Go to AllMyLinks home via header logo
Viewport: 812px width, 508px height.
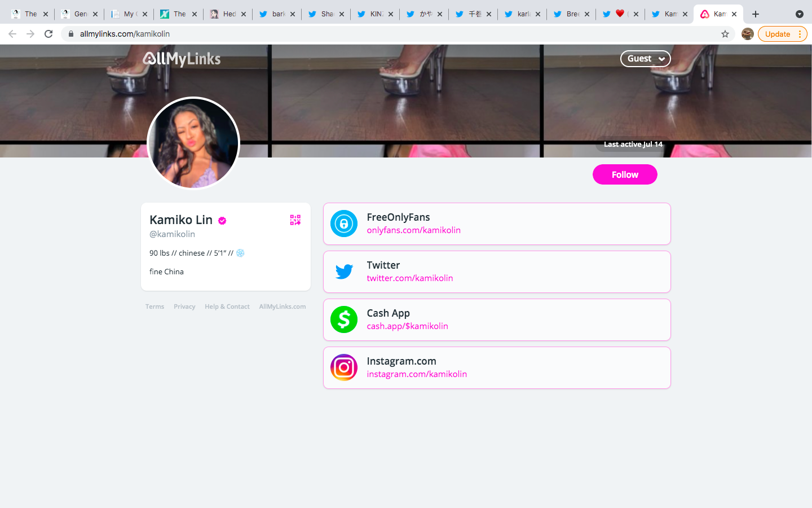[x=182, y=59]
